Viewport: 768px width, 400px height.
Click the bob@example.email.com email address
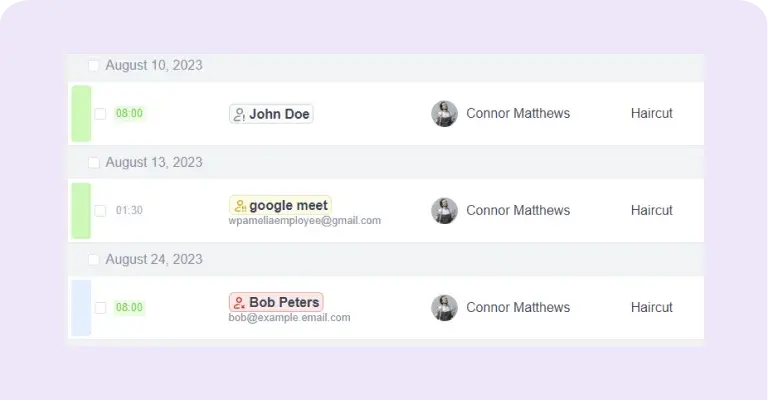[x=289, y=318]
